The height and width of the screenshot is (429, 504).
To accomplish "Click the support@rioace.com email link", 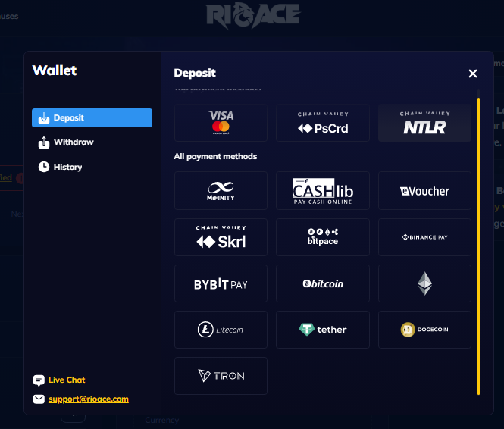I will [x=88, y=399].
